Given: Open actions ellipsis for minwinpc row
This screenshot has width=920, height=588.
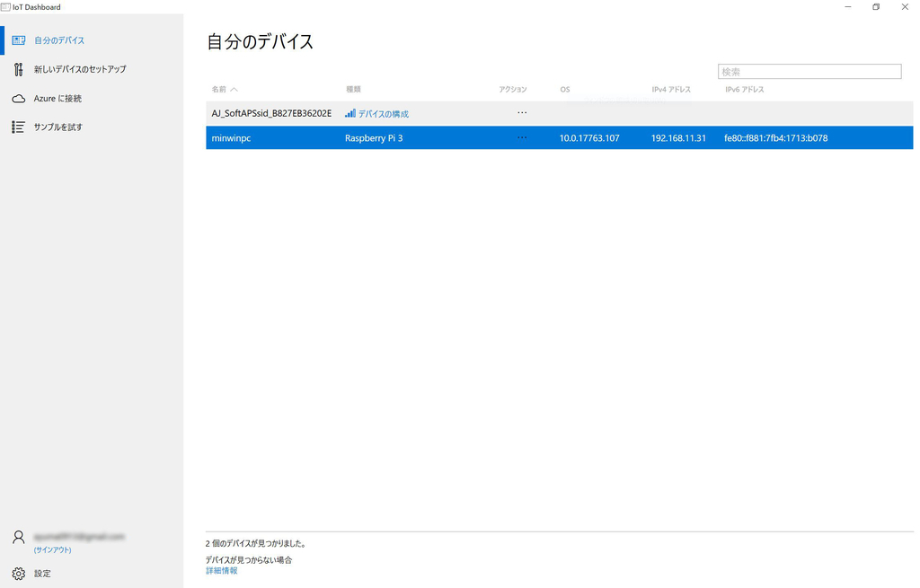Looking at the screenshot, I should click(522, 137).
